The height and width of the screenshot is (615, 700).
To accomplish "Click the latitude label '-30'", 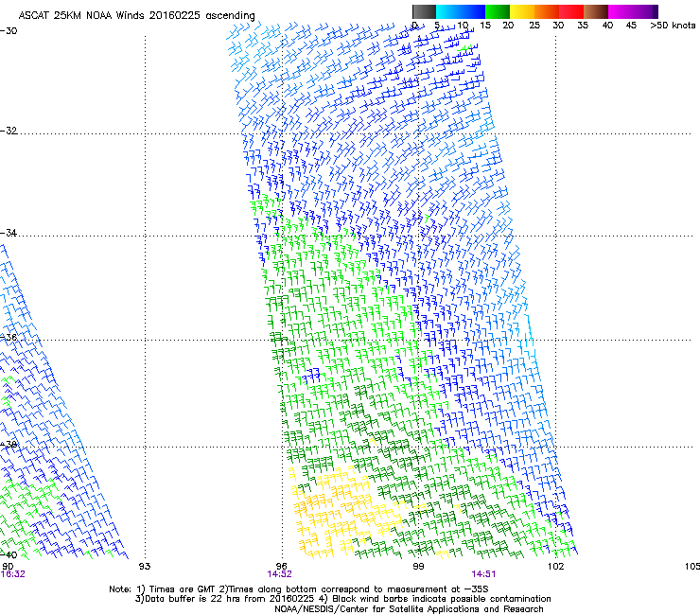I will [x=9, y=31].
